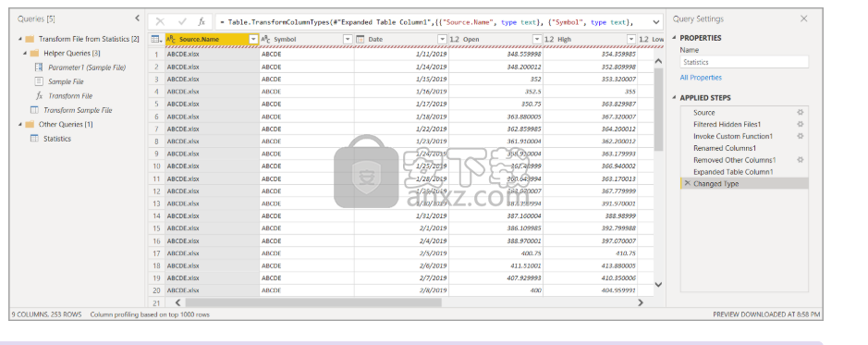Cancel the formula edit with X icon
This screenshot has width=868, height=345.
click(160, 21)
